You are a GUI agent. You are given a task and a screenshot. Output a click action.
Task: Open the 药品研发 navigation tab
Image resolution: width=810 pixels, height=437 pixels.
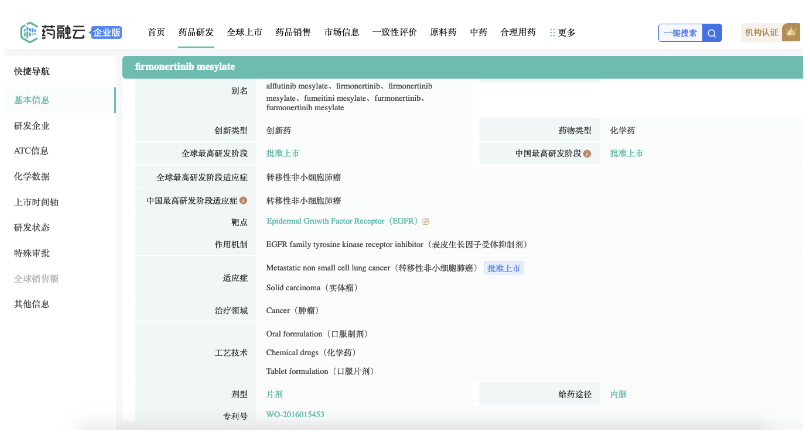coord(195,33)
